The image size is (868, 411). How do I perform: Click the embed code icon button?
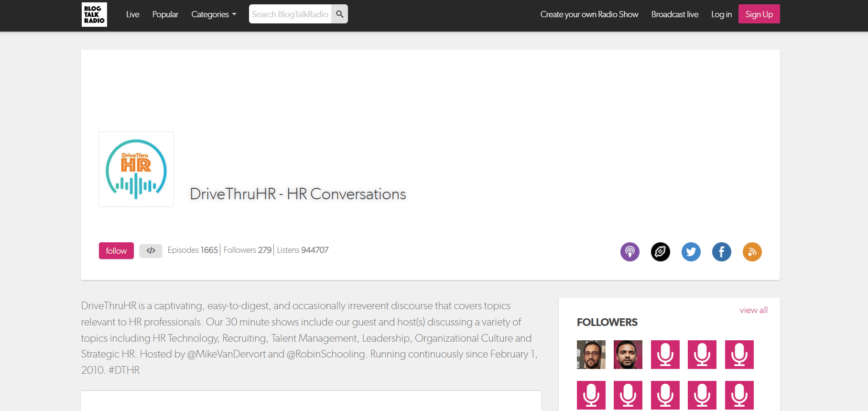point(151,250)
